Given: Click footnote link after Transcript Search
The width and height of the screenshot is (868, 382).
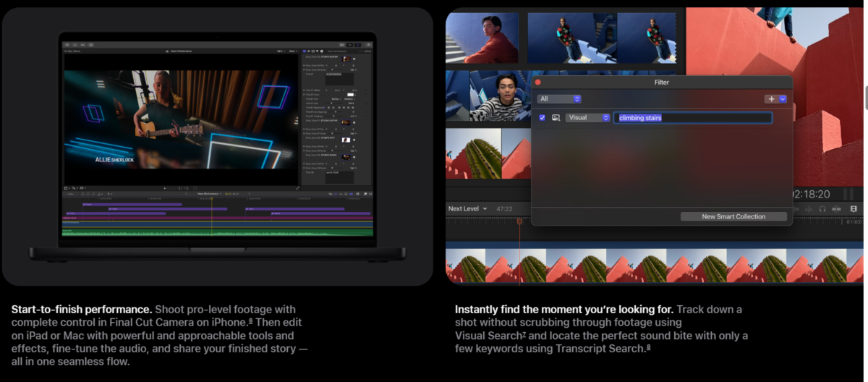Looking at the screenshot, I should point(648,347).
